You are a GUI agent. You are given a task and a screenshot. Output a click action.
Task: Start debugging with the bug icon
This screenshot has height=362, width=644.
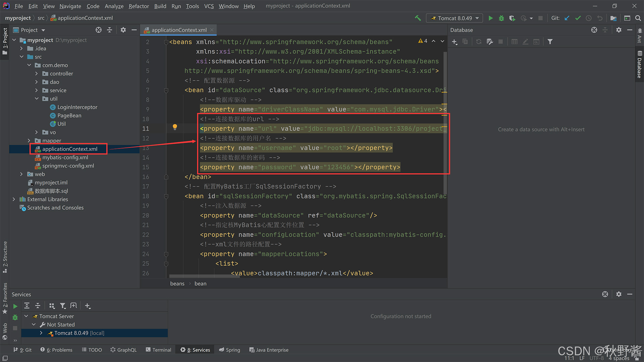tap(501, 18)
